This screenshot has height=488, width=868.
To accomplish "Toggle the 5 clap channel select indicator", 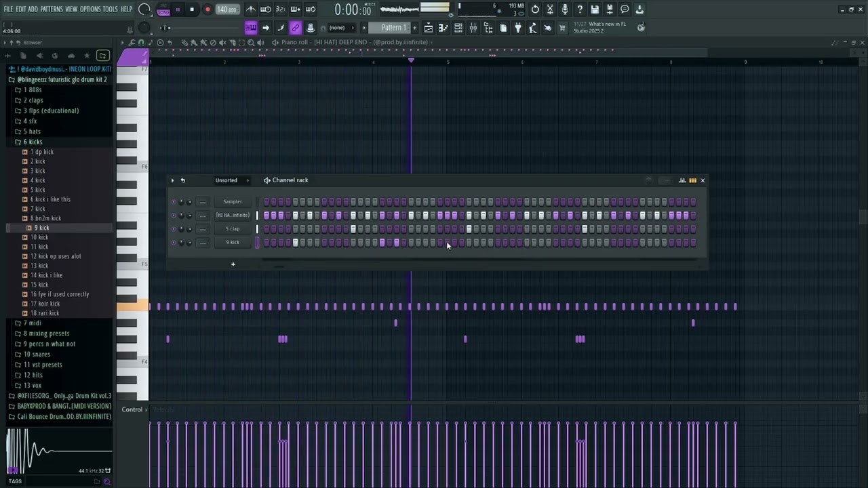I will [x=257, y=228].
